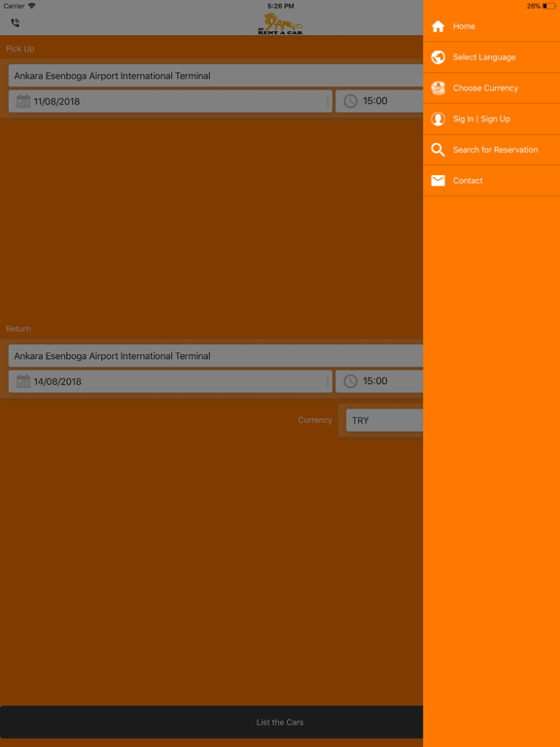Change the pick-up time 15:00

[379, 101]
